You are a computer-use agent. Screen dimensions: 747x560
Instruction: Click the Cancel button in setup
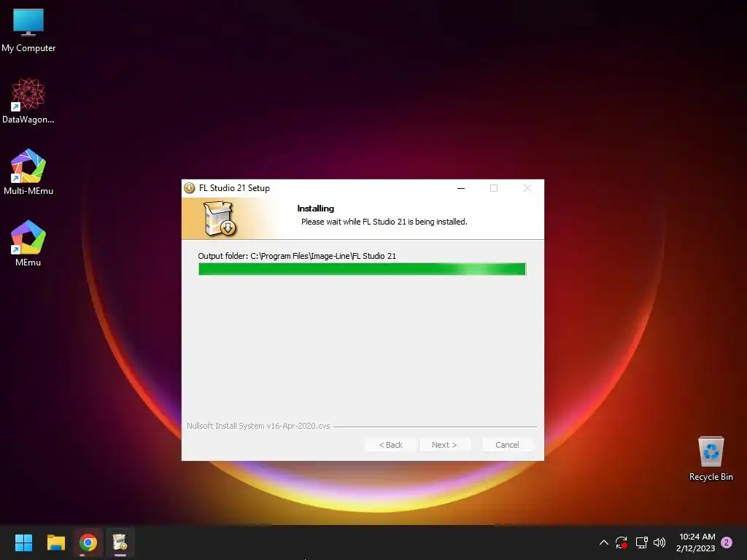pos(507,445)
